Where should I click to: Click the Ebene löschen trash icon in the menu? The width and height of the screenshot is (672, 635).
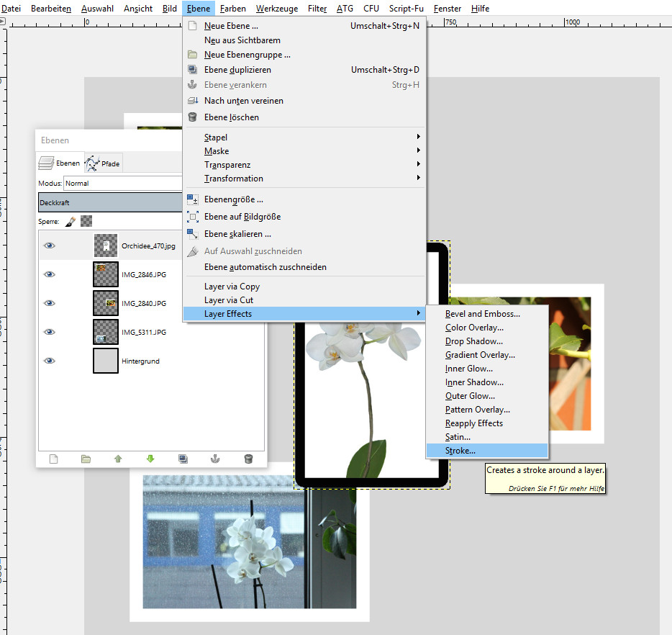point(193,117)
